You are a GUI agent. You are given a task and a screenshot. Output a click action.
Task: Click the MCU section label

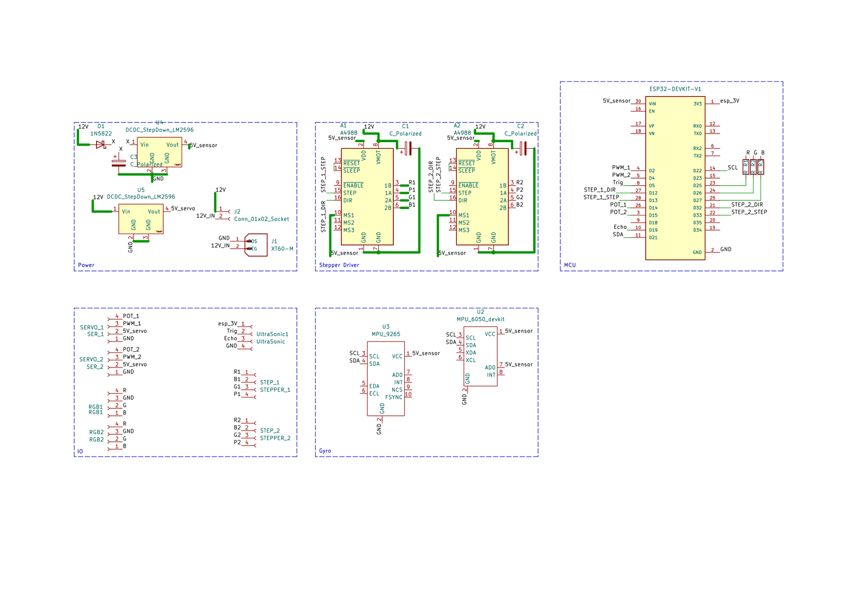click(570, 265)
